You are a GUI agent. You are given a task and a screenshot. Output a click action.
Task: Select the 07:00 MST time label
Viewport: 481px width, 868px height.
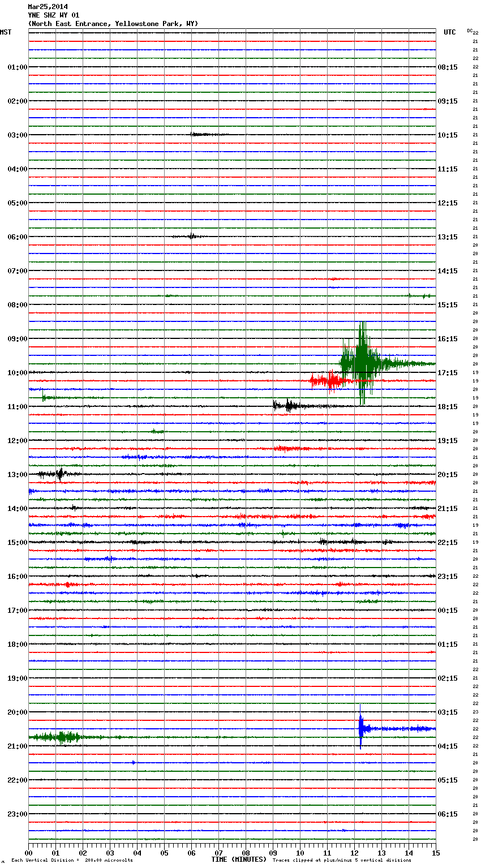click(x=18, y=271)
